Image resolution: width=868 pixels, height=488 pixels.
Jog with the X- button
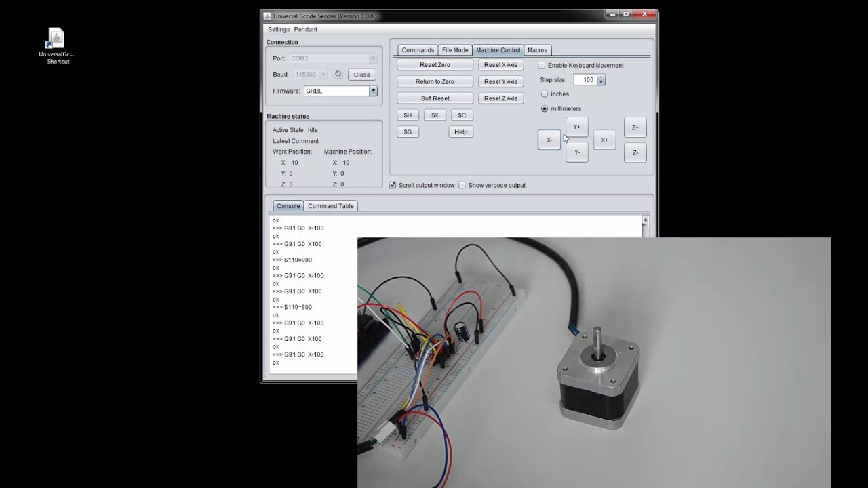(x=549, y=140)
